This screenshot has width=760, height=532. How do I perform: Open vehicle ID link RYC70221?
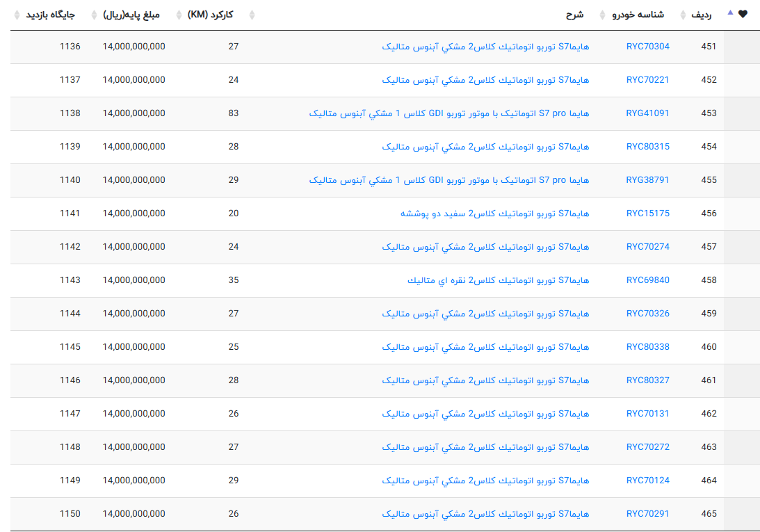click(647, 80)
